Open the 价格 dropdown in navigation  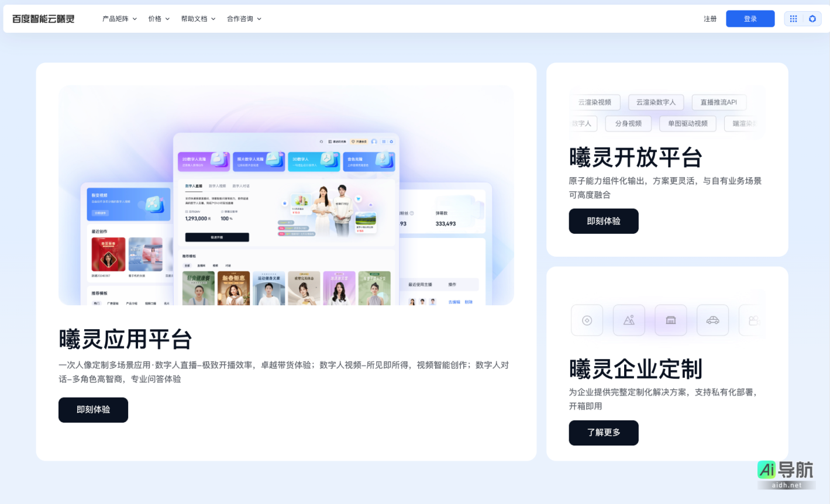[158, 18]
